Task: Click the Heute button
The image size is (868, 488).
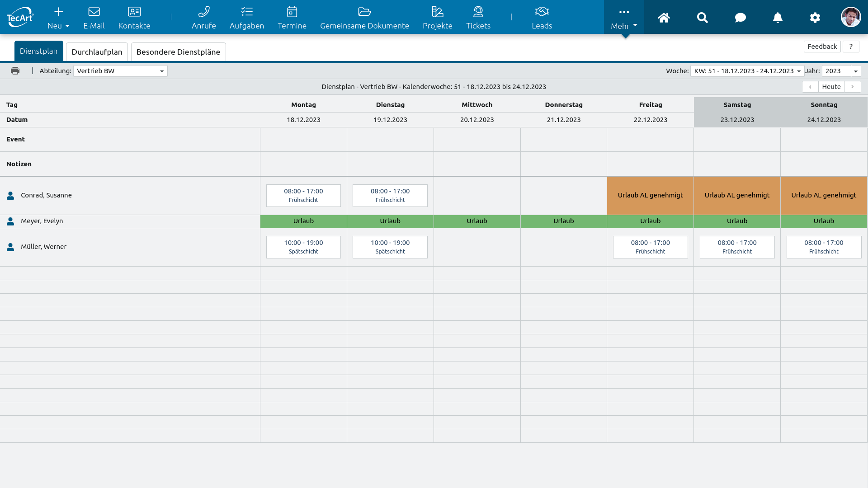Action: click(831, 87)
